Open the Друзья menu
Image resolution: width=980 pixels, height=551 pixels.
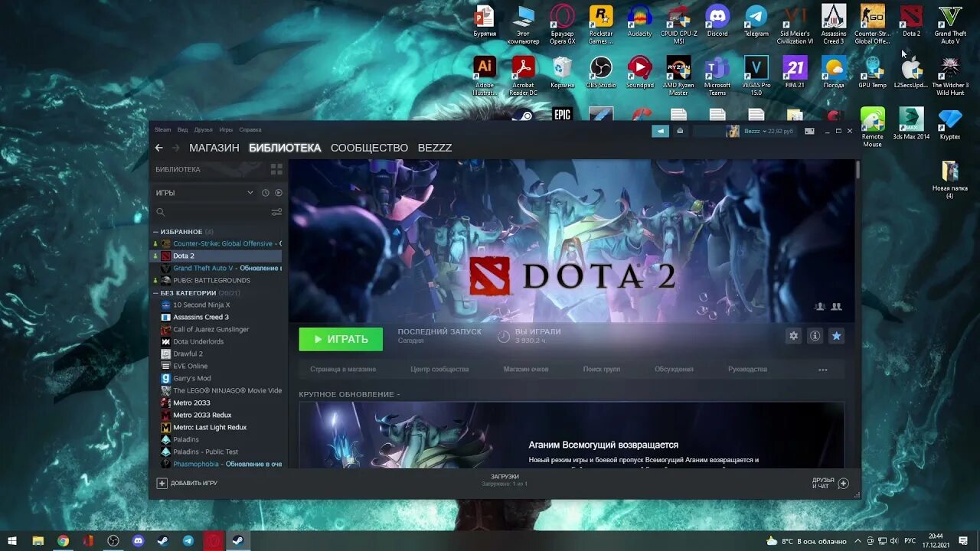[203, 130]
